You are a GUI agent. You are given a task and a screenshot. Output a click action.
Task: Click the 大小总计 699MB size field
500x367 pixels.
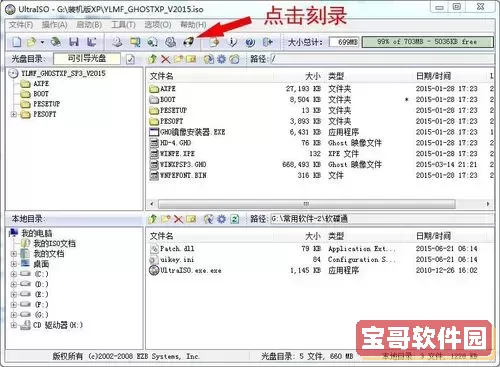[344, 42]
